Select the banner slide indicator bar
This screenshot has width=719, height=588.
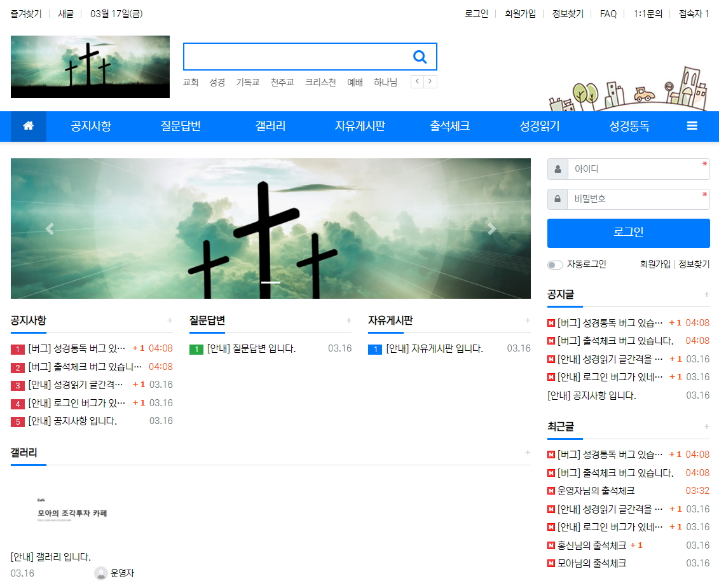(x=270, y=282)
